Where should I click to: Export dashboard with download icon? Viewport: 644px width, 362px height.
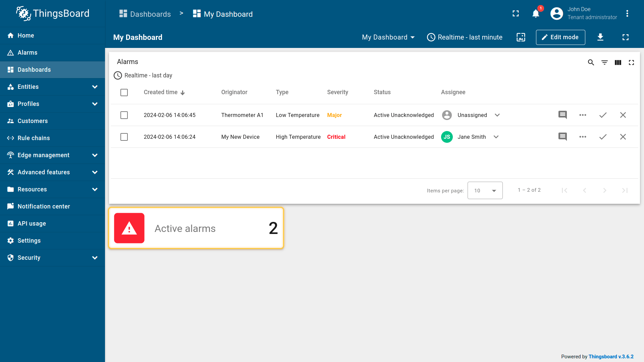coord(600,37)
